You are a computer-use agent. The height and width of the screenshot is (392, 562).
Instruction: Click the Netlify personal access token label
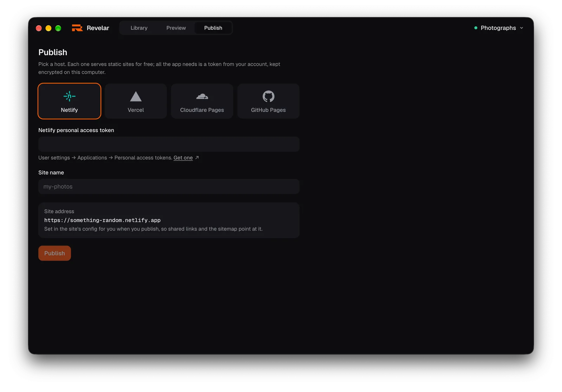point(76,130)
